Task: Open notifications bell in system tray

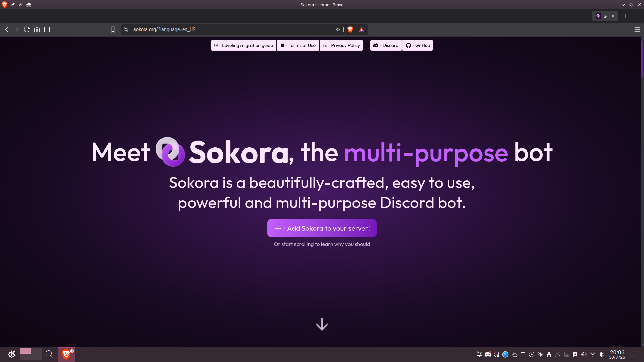Action: 479,354
